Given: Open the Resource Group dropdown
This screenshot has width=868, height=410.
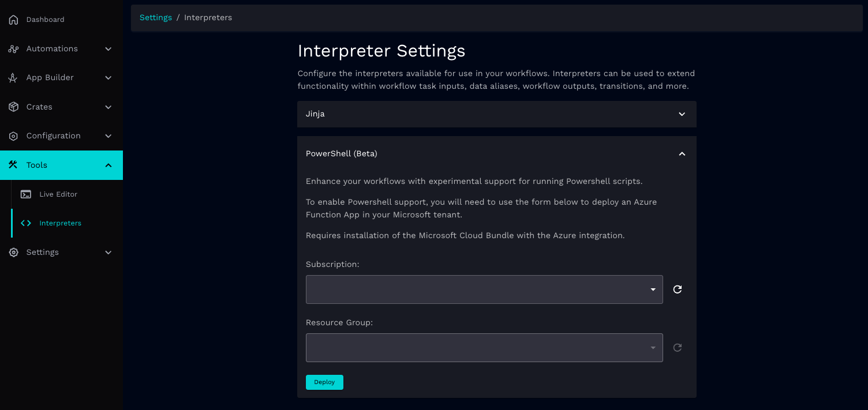Looking at the screenshot, I should tap(484, 348).
